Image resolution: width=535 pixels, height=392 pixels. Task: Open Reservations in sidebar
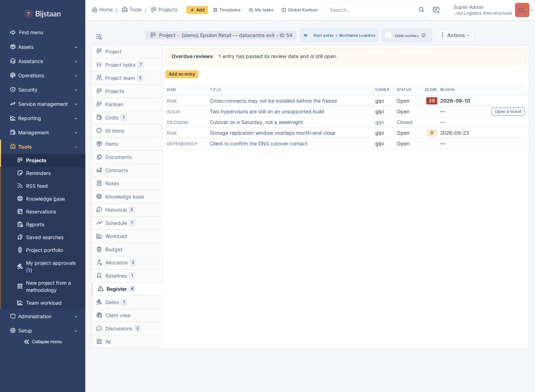click(x=43, y=212)
